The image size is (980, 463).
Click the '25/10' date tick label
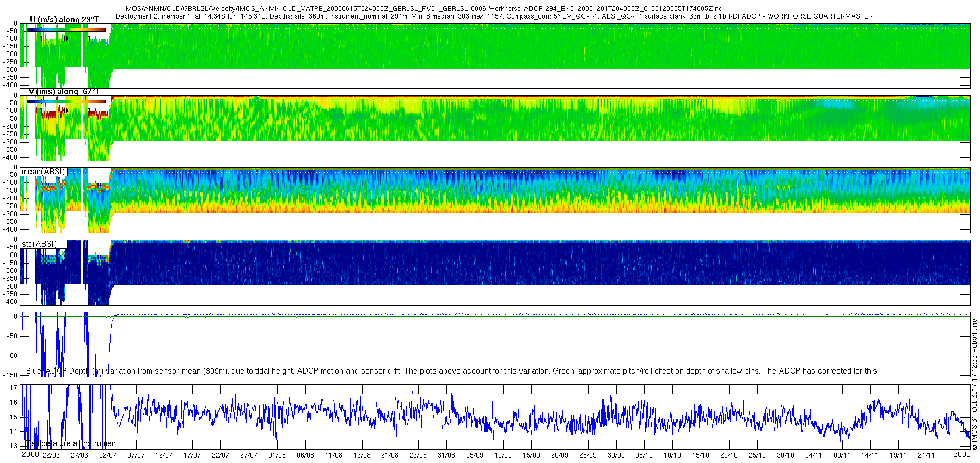point(757,455)
